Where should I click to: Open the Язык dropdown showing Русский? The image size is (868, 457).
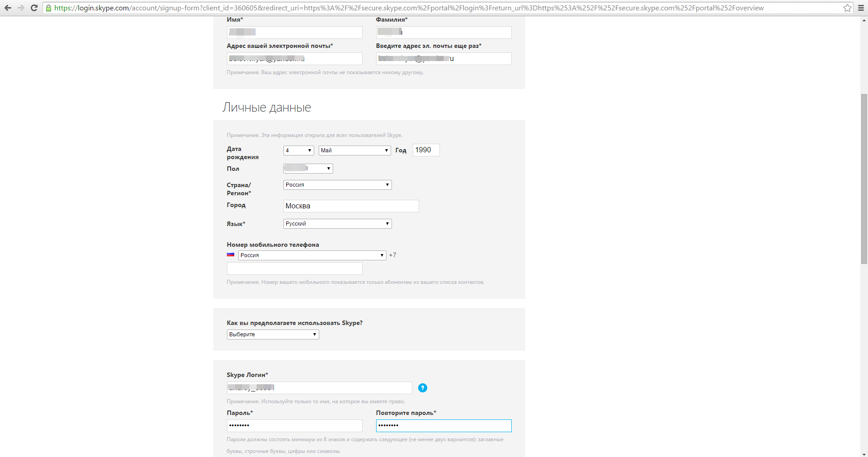point(337,224)
